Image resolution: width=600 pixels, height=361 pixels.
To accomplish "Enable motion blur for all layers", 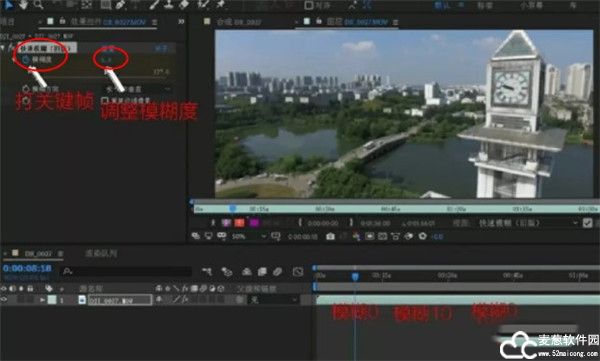I will pos(277,272).
